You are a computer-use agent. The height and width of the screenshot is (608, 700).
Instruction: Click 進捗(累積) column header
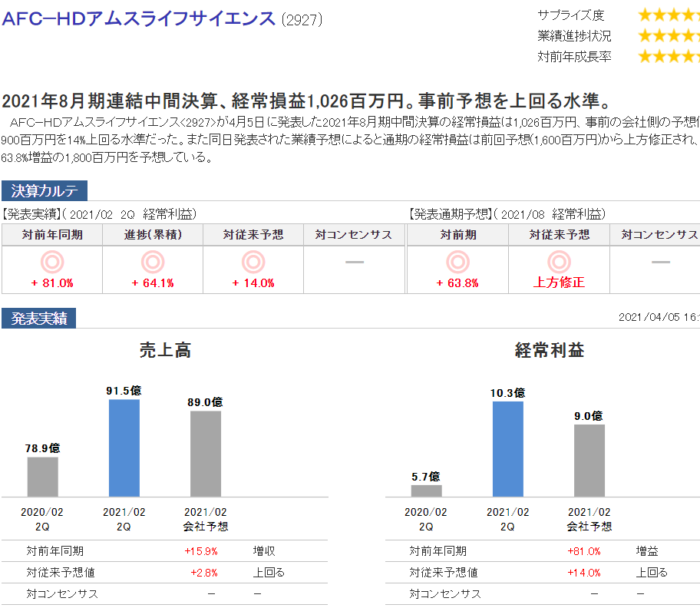pyautogui.click(x=153, y=235)
